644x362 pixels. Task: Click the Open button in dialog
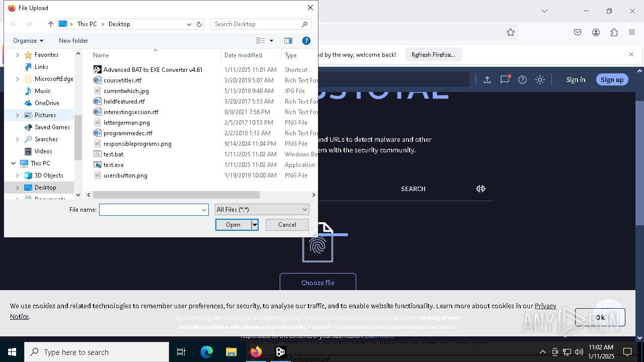tap(233, 225)
